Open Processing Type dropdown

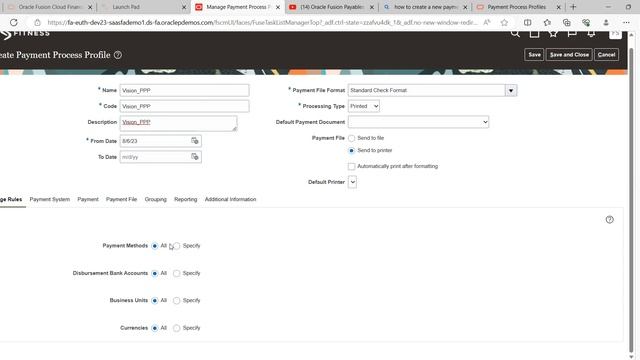[364, 106]
